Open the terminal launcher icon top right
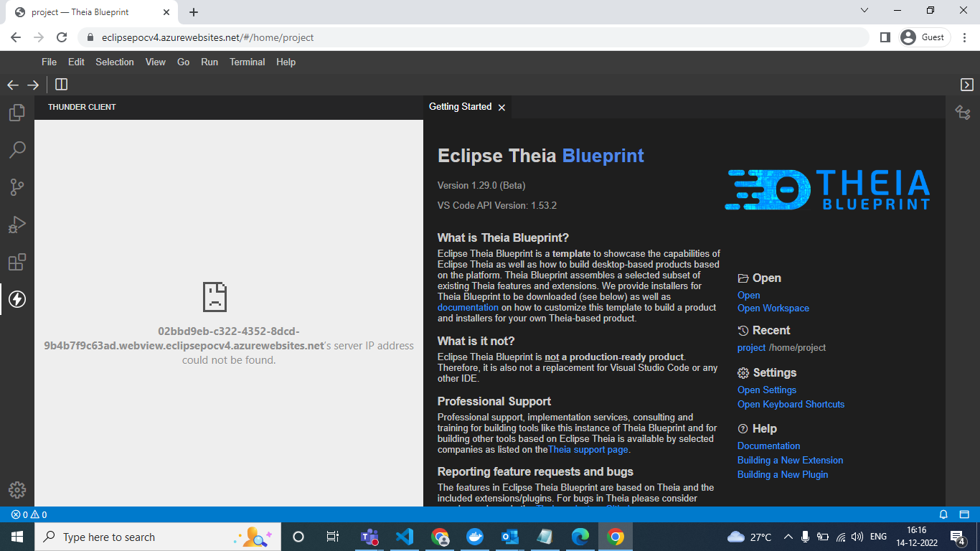This screenshot has height=551, width=980. click(x=966, y=84)
